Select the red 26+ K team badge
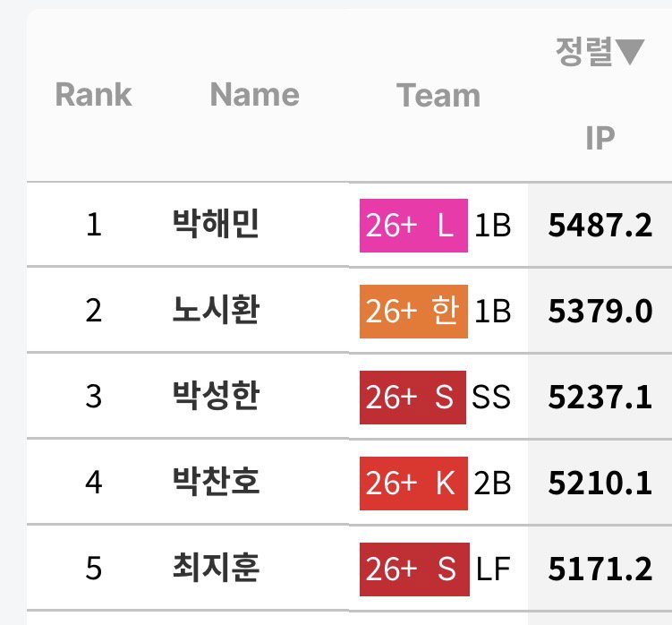Image resolution: width=672 pixels, height=625 pixels. click(413, 483)
